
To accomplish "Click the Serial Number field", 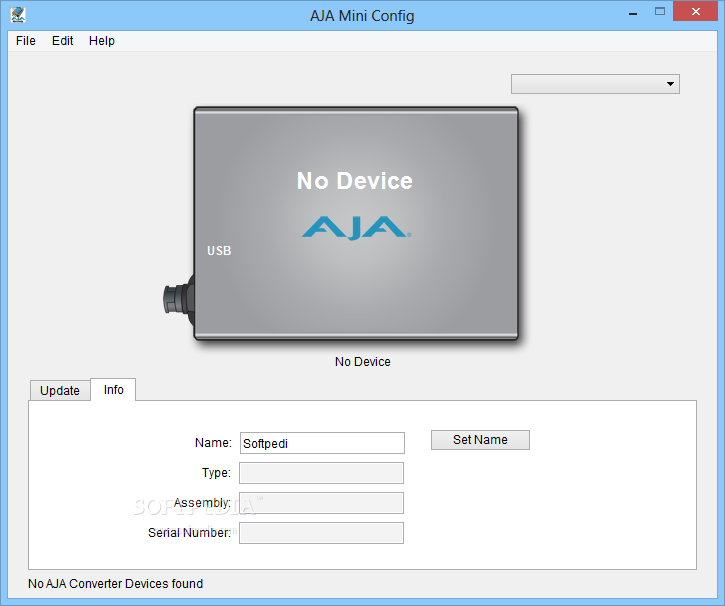I will (x=321, y=533).
